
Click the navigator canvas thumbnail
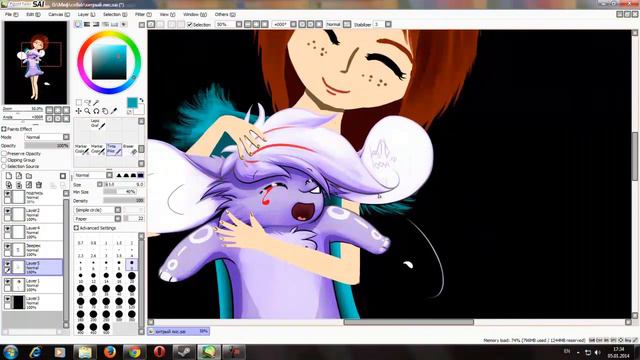[36, 63]
